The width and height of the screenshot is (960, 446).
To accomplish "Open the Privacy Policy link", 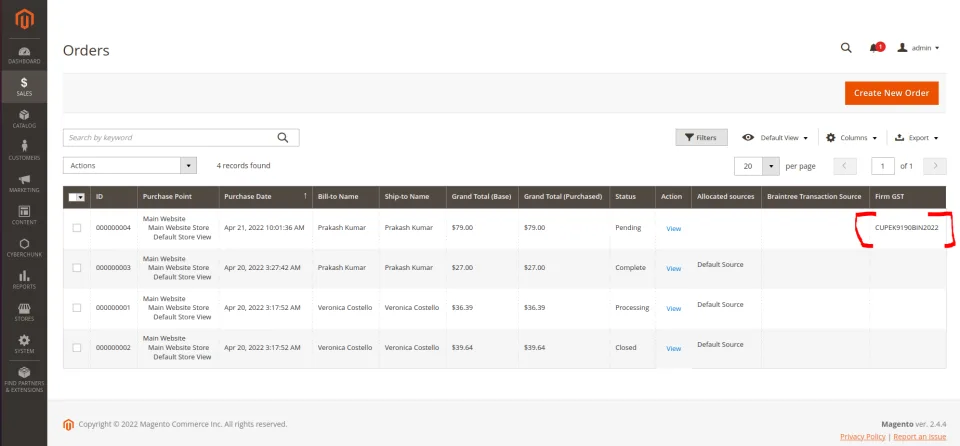I will coord(863,436).
